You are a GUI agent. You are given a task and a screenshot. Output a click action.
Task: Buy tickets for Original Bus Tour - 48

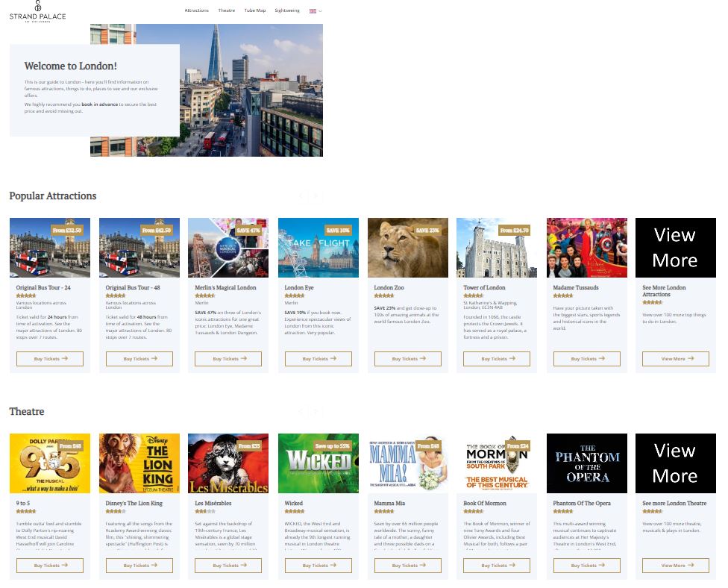[x=139, y=359]
